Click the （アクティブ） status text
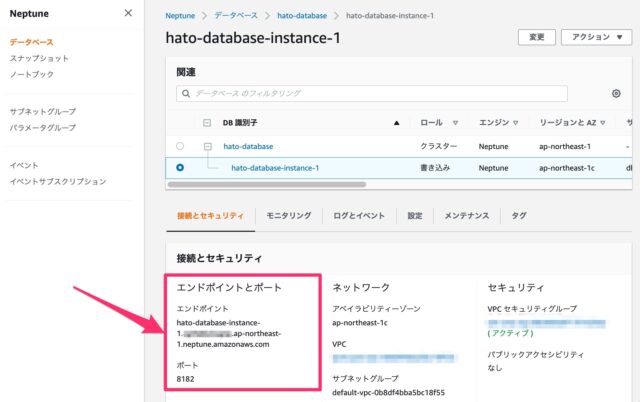Image resolution: width=640 pixels, height=402 pixels. [511, 333]
